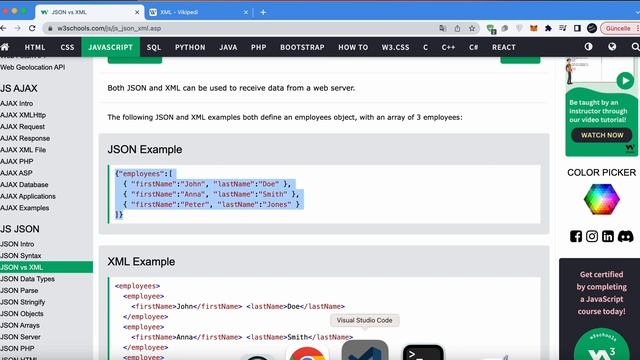Open HTML tutorial in navbar
This screenshot has height=360, width=640.
[35, 47]
